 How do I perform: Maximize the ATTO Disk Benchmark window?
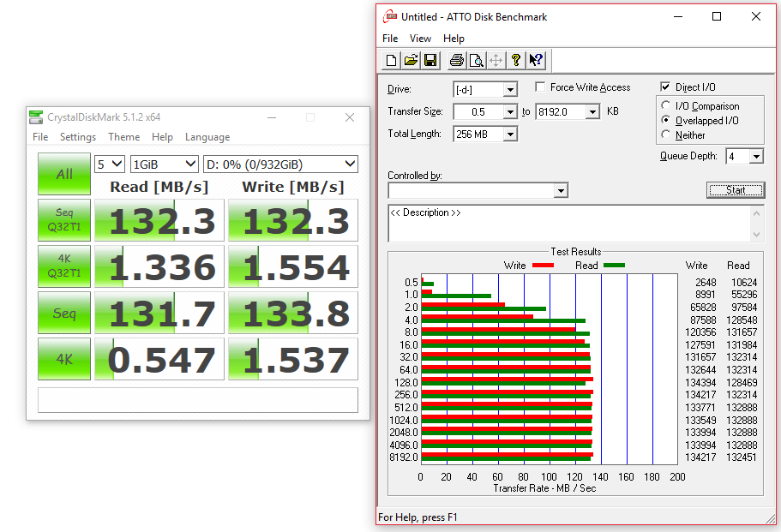pyautogui.click(x=716, y=16)
